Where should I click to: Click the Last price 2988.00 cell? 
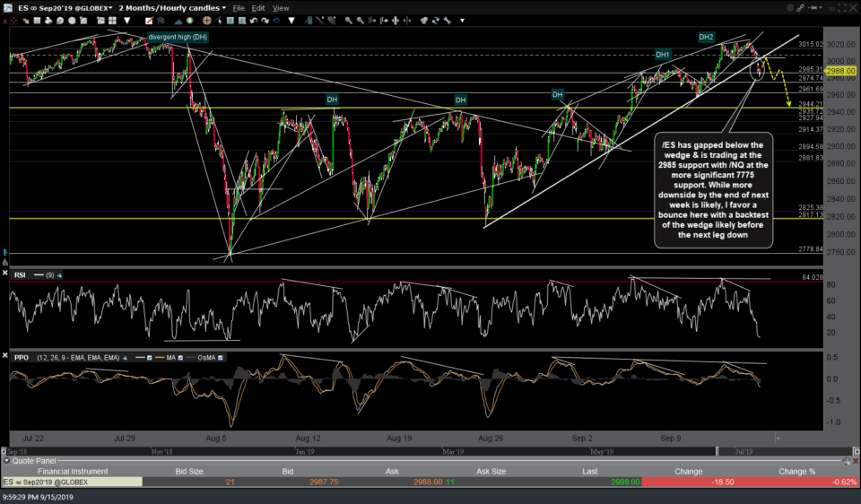pyautogui.click(x=625, y=482)
